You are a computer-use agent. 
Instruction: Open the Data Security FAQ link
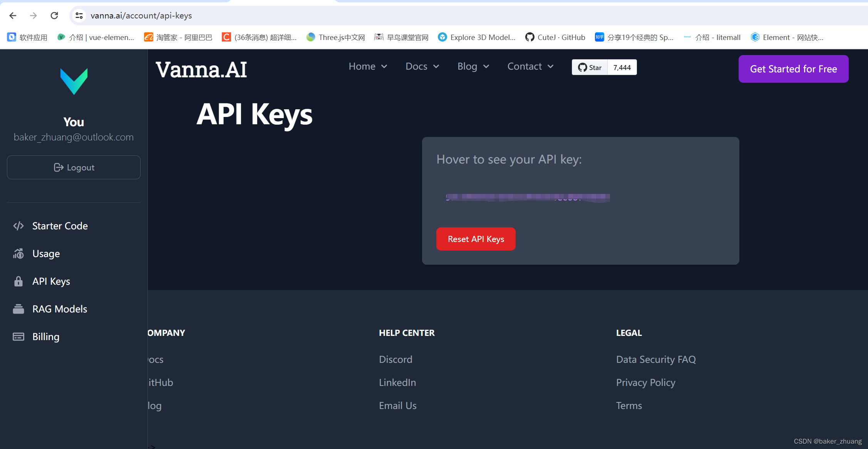pos(656,359)
